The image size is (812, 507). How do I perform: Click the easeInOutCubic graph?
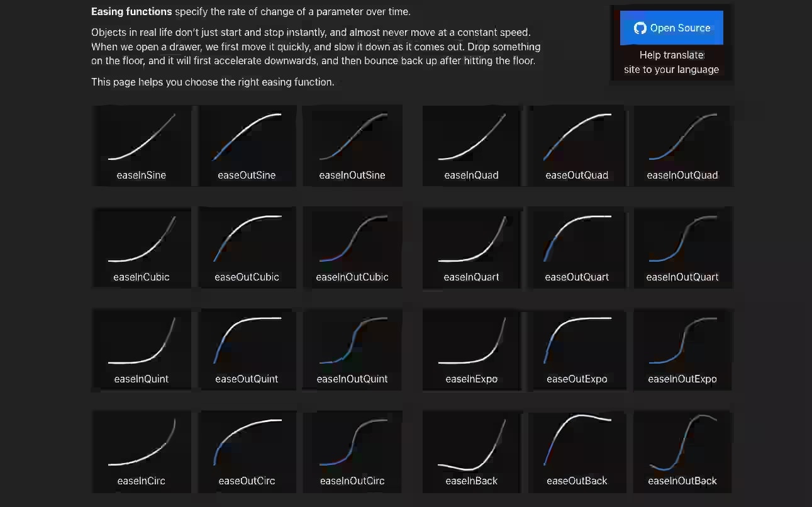pyautogui.click(x=353, y=247)
